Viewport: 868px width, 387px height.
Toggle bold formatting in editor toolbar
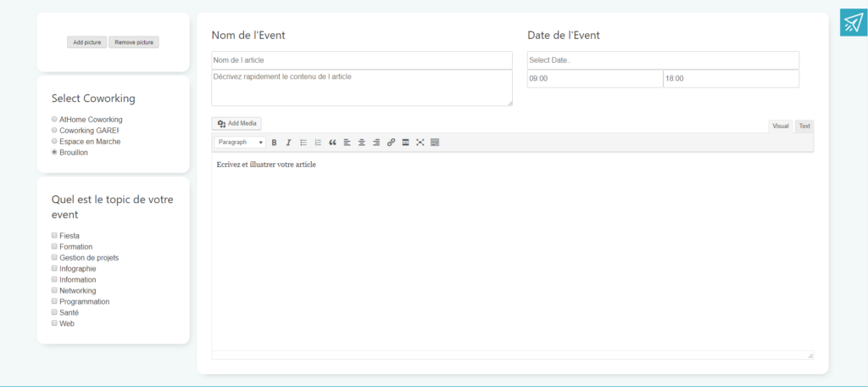pos(274,143)
